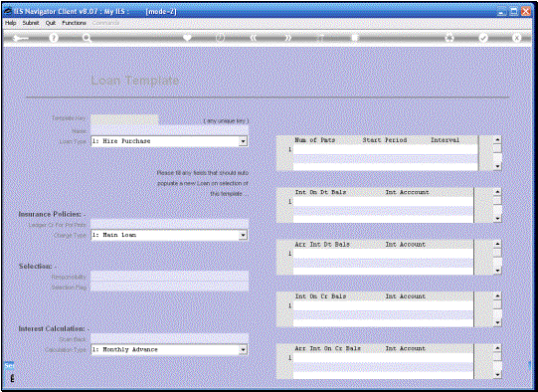
Task: Click the document page toolbar icon
Action: click(x=355, y=38)
